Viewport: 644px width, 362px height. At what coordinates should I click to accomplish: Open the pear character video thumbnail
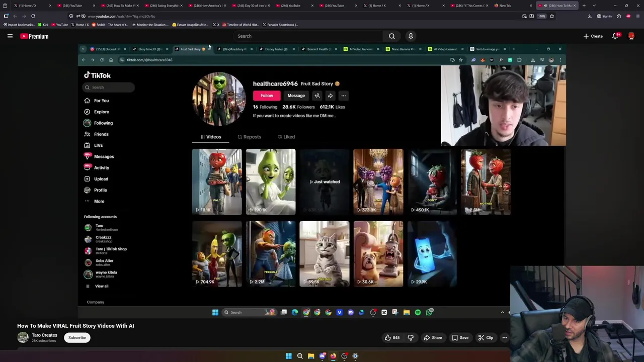pos(271,182)
